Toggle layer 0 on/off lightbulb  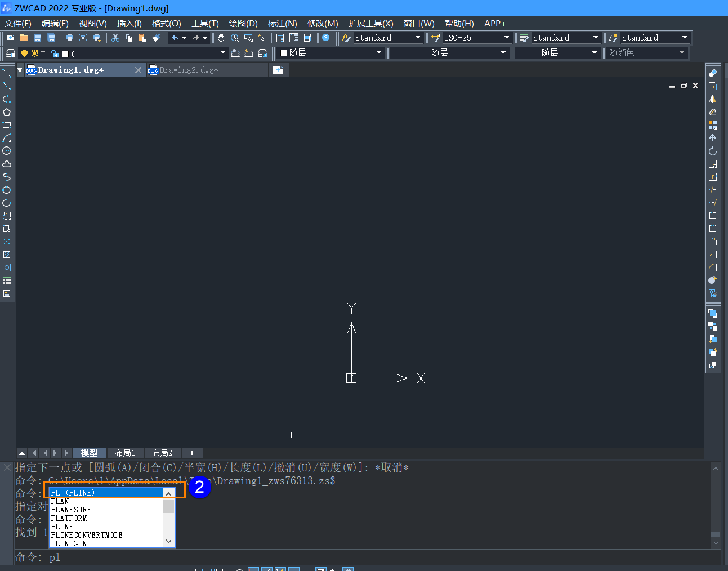pyautogui.click(x=24, y=53)
